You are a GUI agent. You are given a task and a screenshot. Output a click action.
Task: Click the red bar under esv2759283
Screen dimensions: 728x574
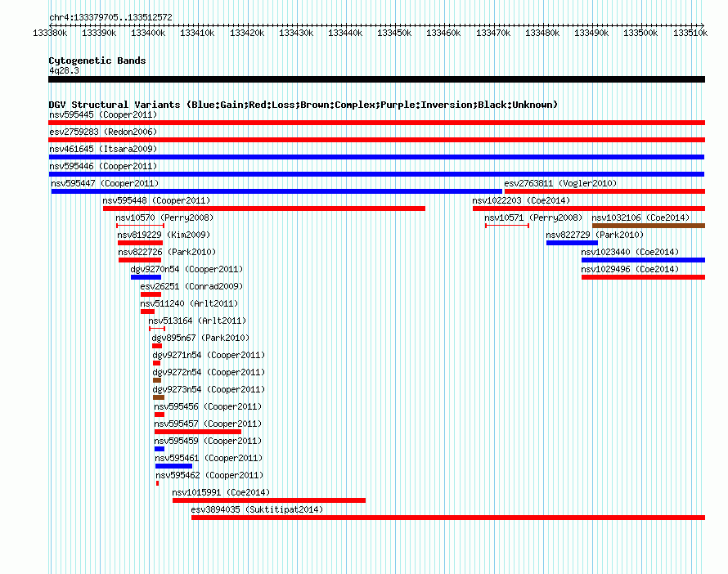[376, 140]
